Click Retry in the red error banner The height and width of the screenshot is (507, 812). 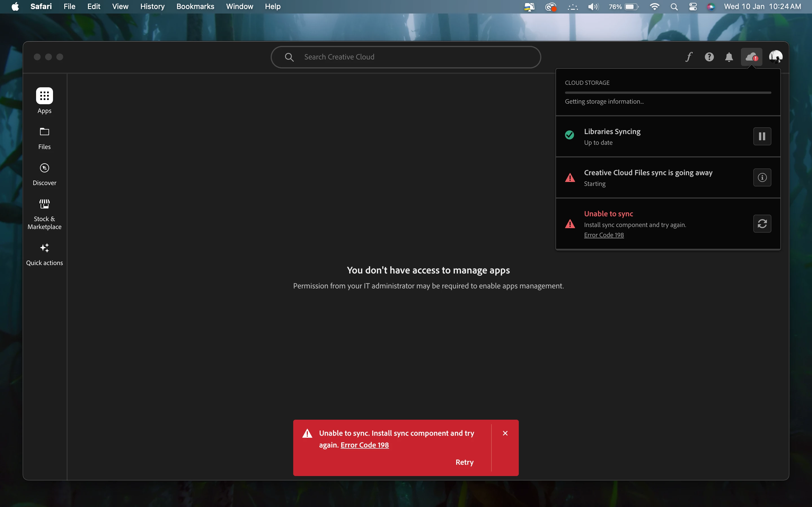[x=464, y=462]
